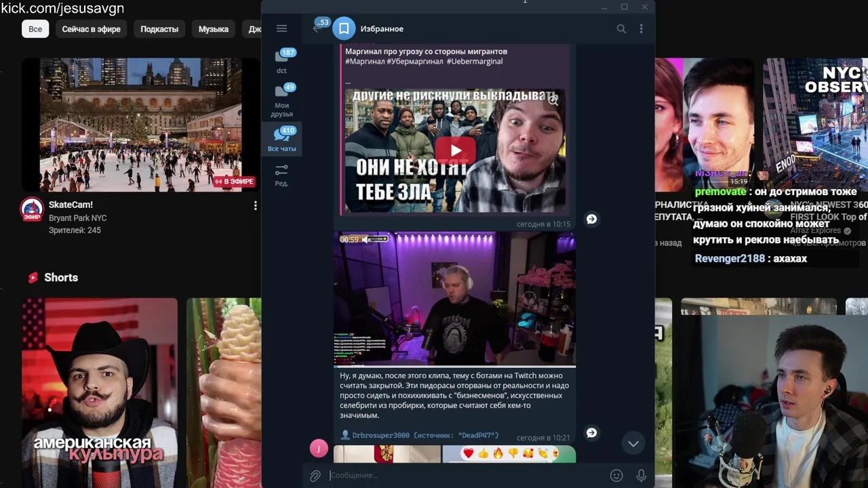Select the Все чаты folder

(x=281, y=140)
